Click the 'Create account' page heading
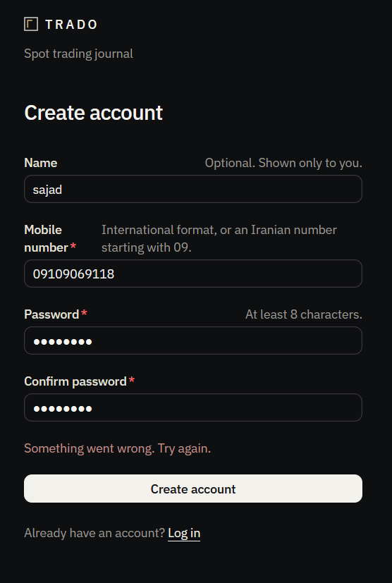The image size is (392, 583). point(93,112)
